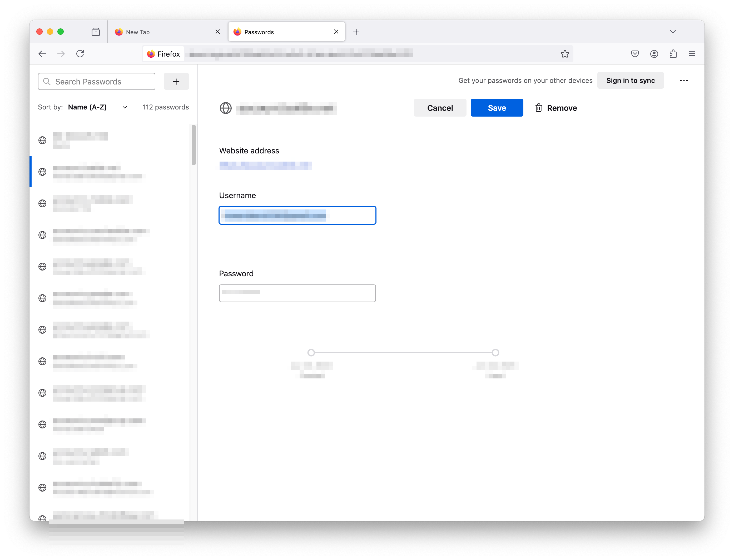Open the Pocket save icon
Screen dimensions: 734x560
tap(635, 54)
